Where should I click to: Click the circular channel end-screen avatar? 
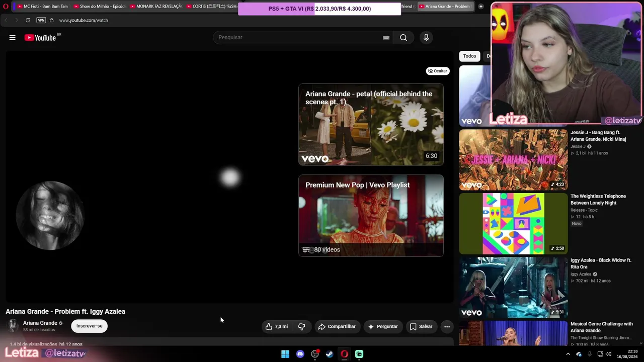tap(50, 215)
